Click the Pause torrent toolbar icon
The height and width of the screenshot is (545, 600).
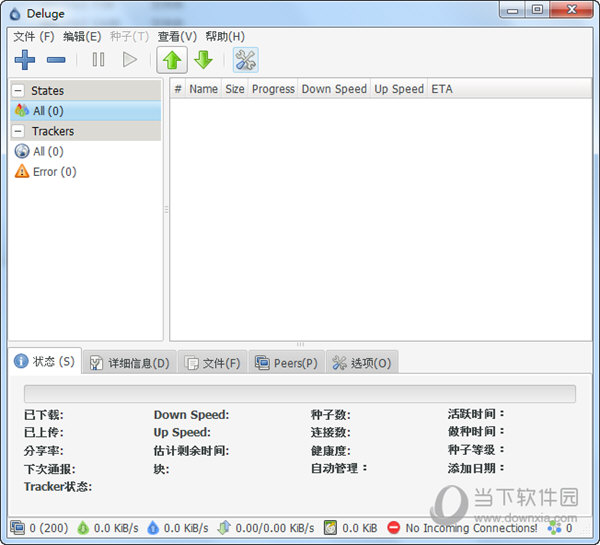coord(98,60)
